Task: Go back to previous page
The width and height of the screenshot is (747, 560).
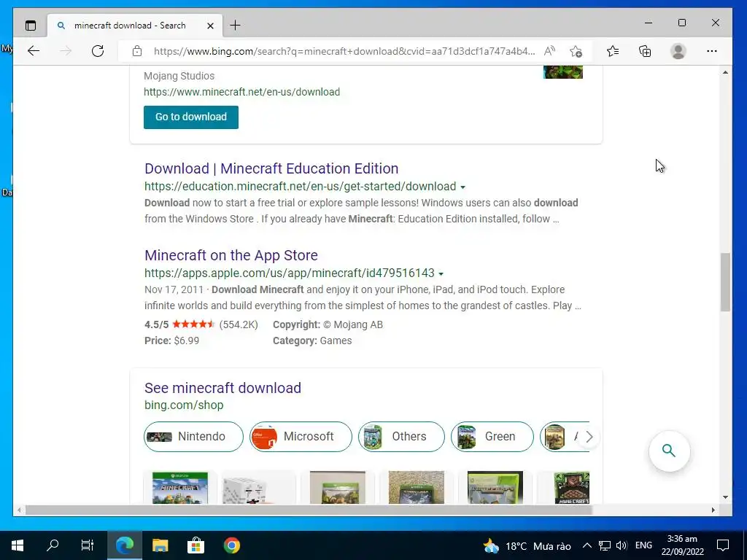Action: [x=34, y=51]
